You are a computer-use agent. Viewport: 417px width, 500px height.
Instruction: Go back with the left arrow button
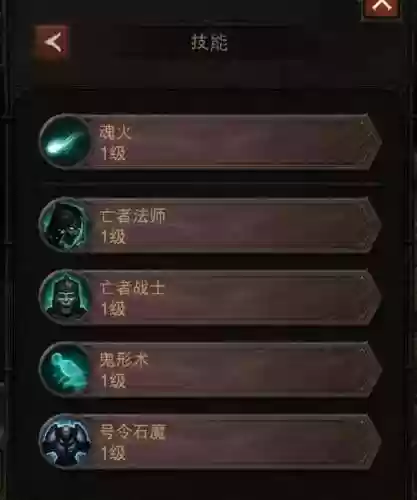pyautogui.click(x=53, y=42)
